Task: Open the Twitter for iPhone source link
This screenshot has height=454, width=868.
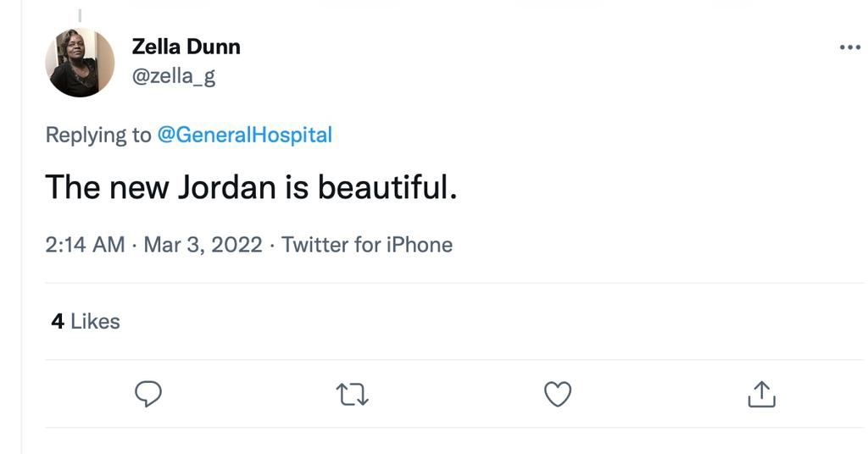Action: click(x=366, y=245)
